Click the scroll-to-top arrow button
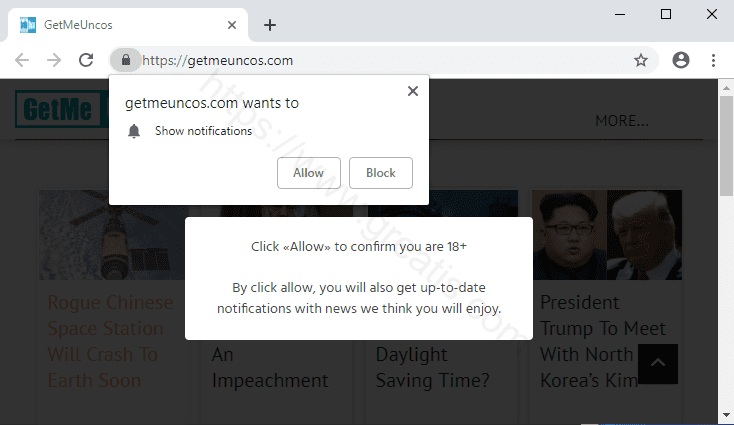The width and height of the screenshot is (734, 425). coord(658,364)
